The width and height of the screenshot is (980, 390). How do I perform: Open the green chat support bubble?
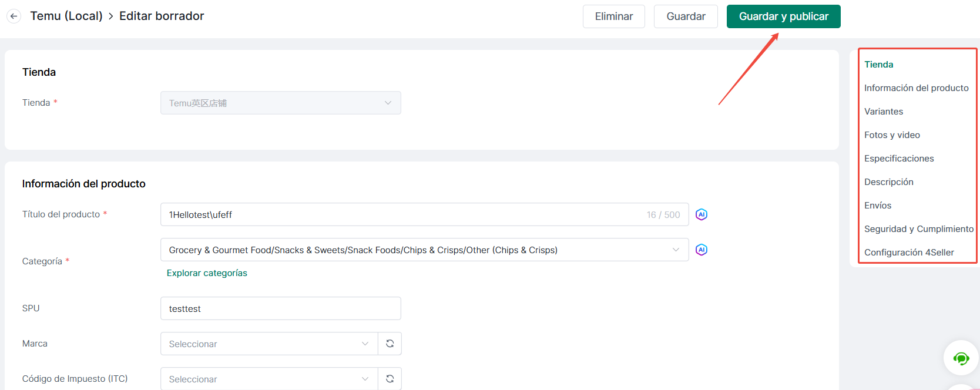[x=961, y=358]
